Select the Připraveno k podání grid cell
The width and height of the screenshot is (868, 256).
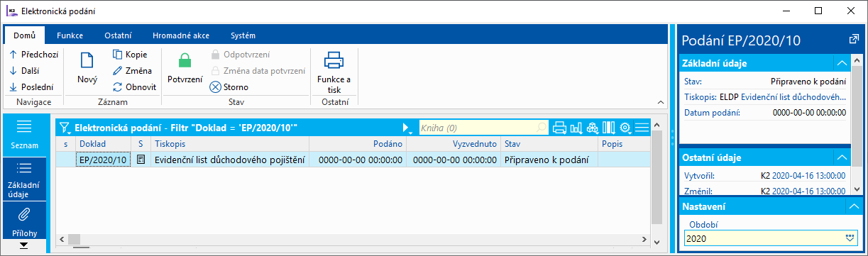[549, 160]
